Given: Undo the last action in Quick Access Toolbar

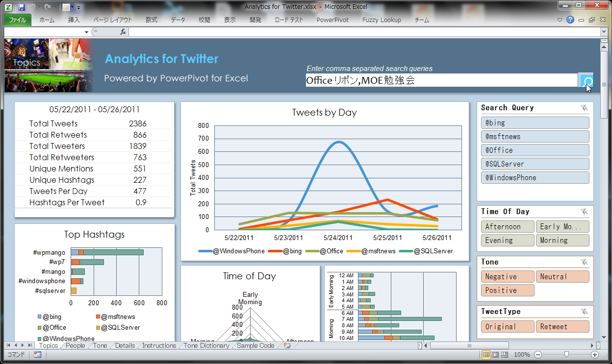Looking at the screenshot, I should (x=33, y=7).
